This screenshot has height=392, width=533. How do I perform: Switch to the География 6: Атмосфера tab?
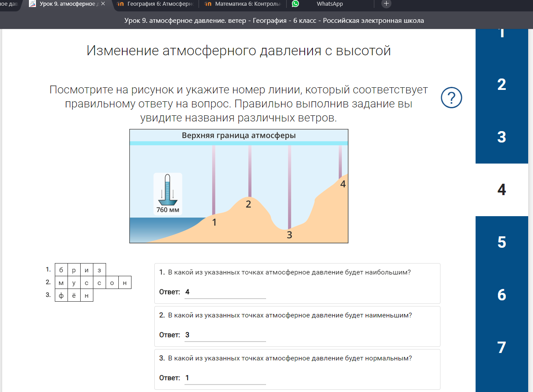156,4
